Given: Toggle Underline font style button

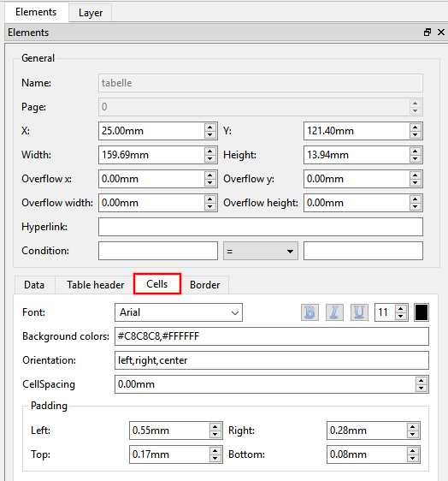Looking at the screenshot, I should [359, 312].
